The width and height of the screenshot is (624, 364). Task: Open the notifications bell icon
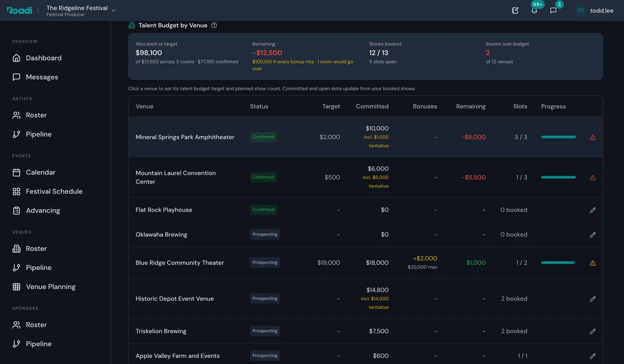tap(534, 10)
